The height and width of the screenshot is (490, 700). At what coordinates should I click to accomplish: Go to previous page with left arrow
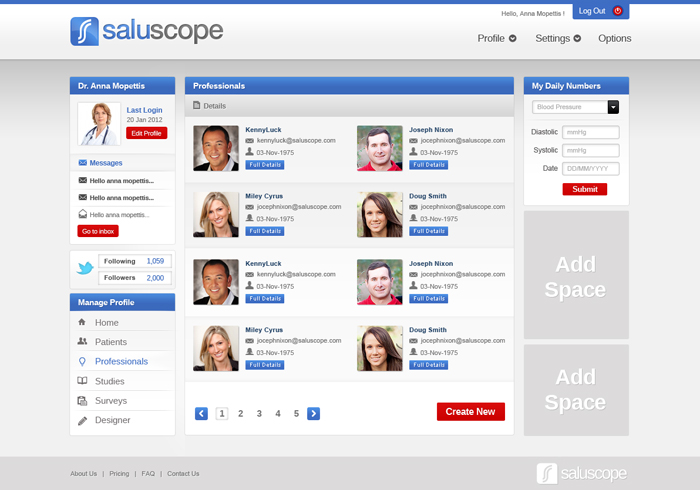(201, 413)
